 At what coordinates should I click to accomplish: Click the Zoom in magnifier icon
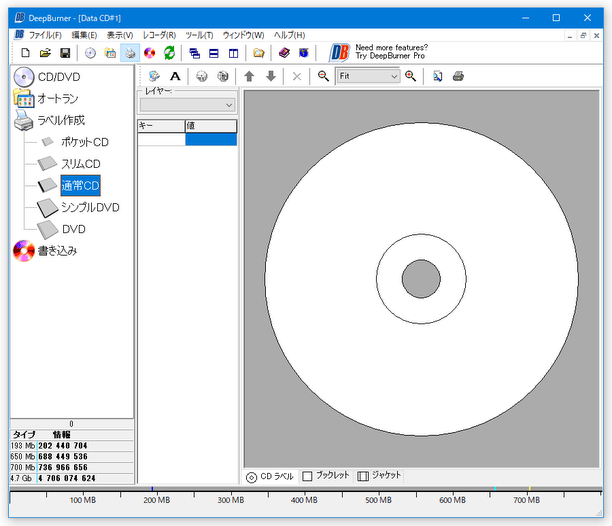pos(410,76)
